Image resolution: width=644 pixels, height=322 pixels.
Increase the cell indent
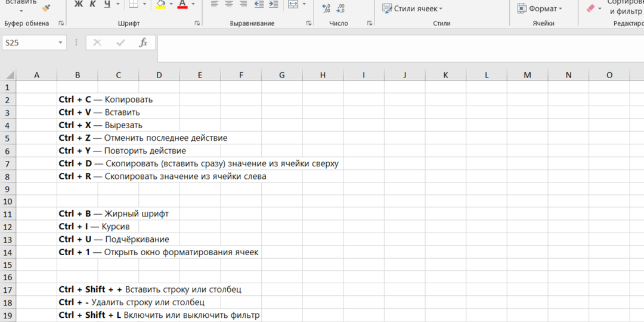coord(273,4)
